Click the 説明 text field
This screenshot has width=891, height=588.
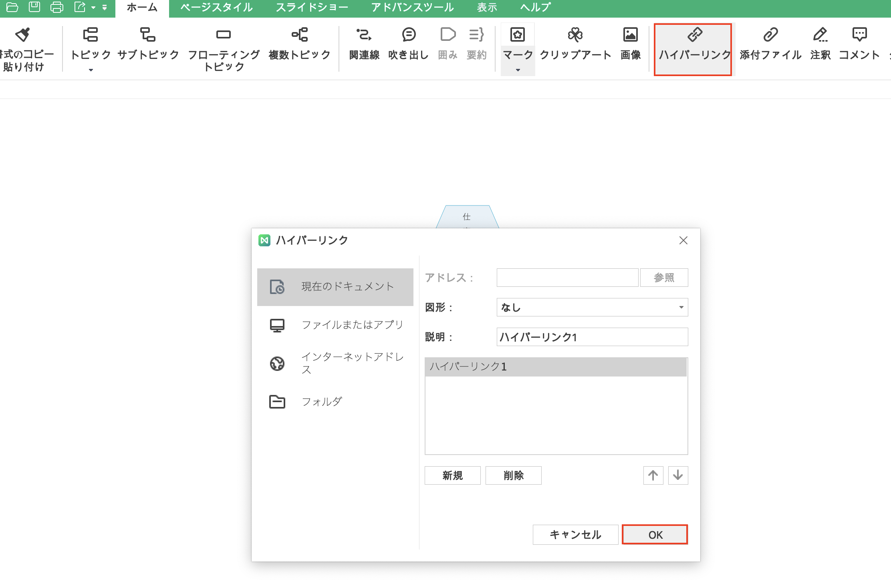592,337
